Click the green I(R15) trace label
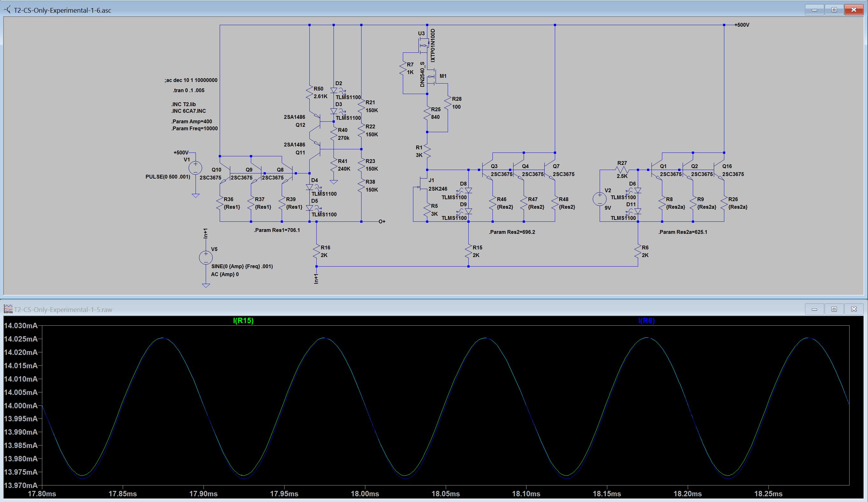The width and height of the screenshot is (868, 502). click(243, 321)
